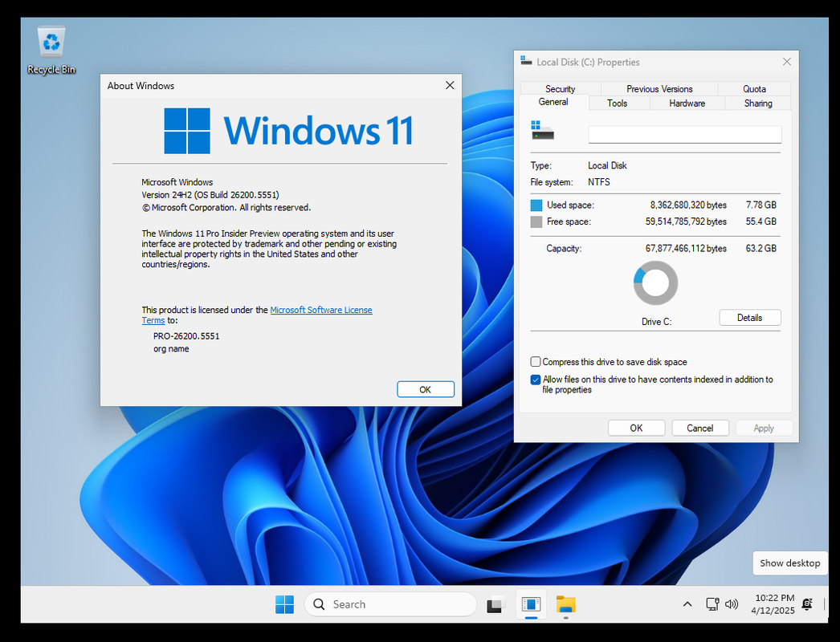Click OK in About Windows dialog
This screenshot has width=840, height=642.
click(x=426, y=389)
